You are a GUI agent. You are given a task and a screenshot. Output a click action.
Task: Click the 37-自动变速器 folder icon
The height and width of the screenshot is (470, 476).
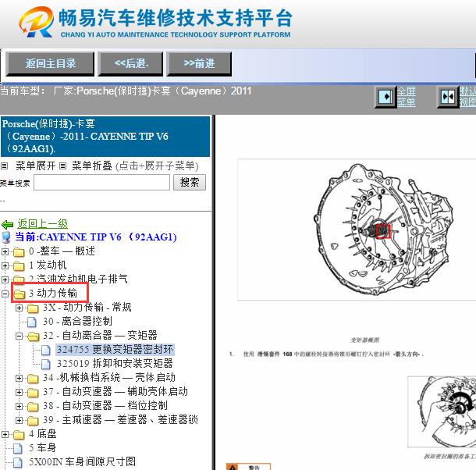[x=33, y=393]
